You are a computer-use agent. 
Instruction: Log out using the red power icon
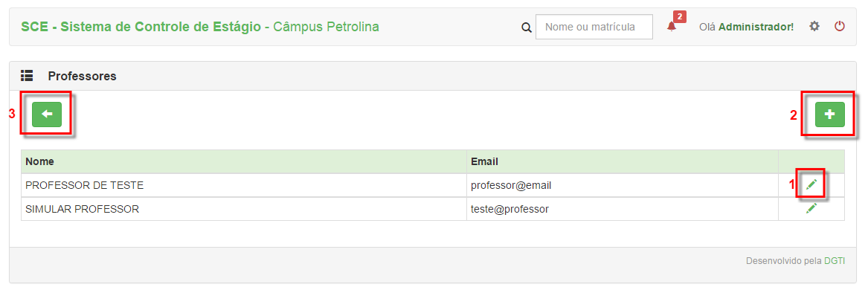tap(840, 26)
